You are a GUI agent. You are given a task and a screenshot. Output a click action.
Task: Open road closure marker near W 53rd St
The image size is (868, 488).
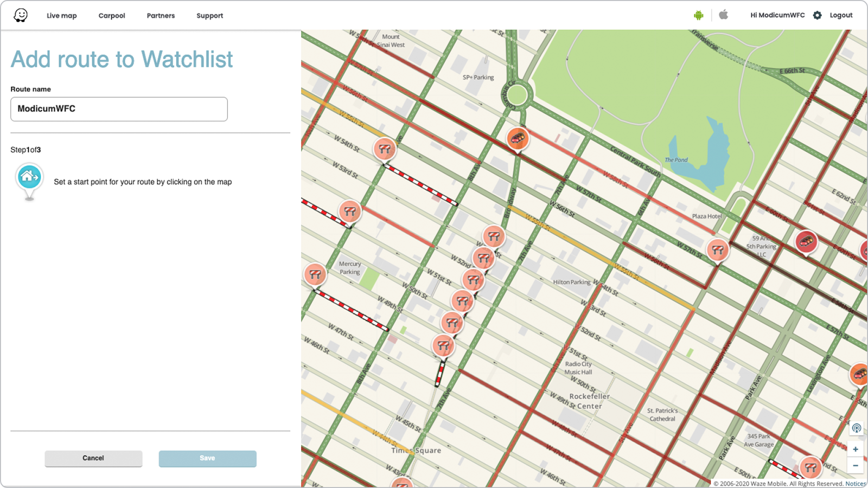[350, 211]
